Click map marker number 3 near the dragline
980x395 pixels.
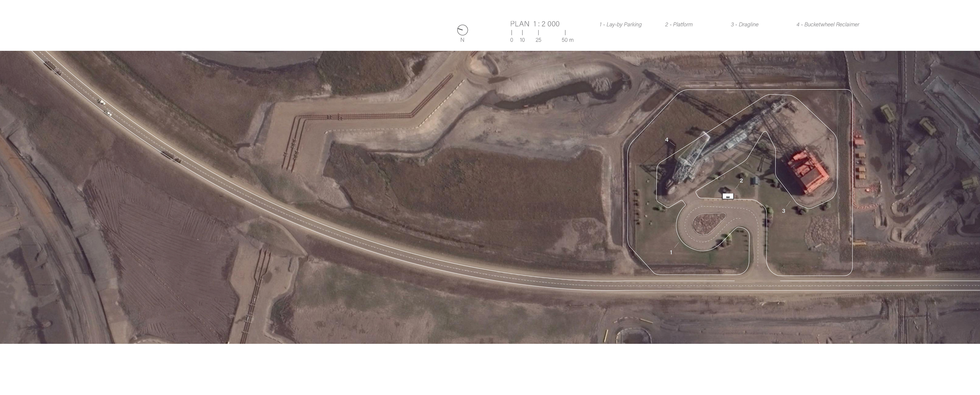(x=783, y=211)
